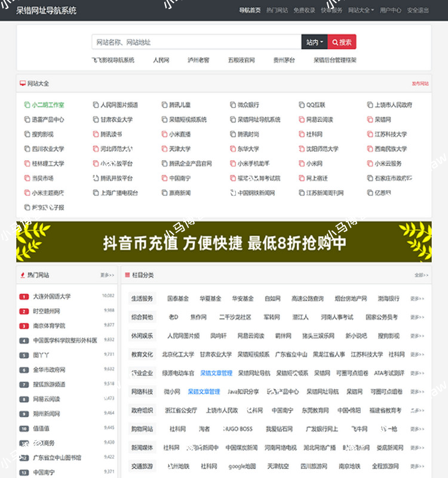Expand 更多>> in the 生活服务 category row
Screen dimensions: 448x478
coord(417,299)
